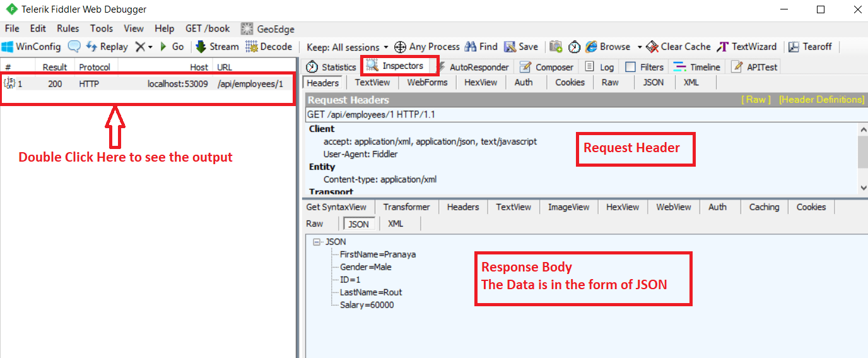868x358 pixels.
Task: Select the Salary=60000 node
Action: (x=367, y=305)
